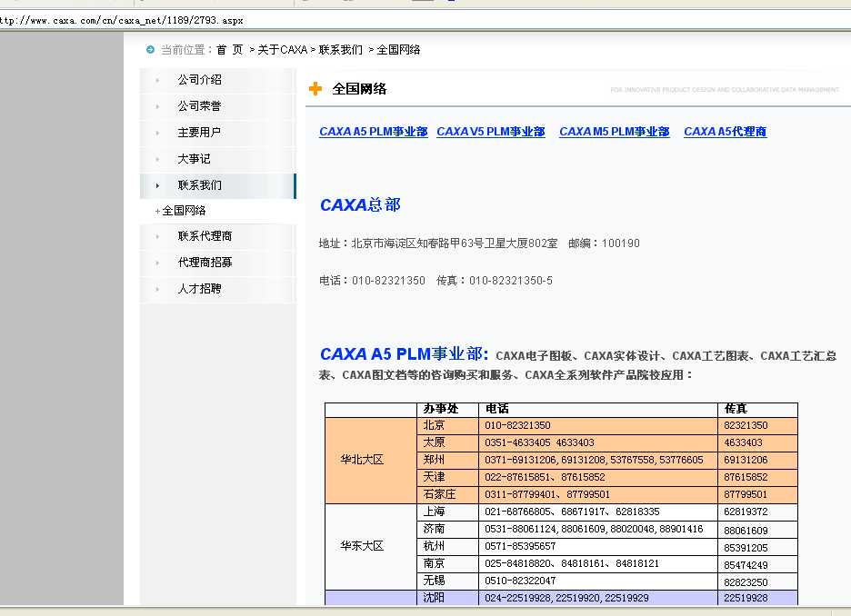
Task: Open 联系代理商 in the sidebar menu
Action: point(205,236)
